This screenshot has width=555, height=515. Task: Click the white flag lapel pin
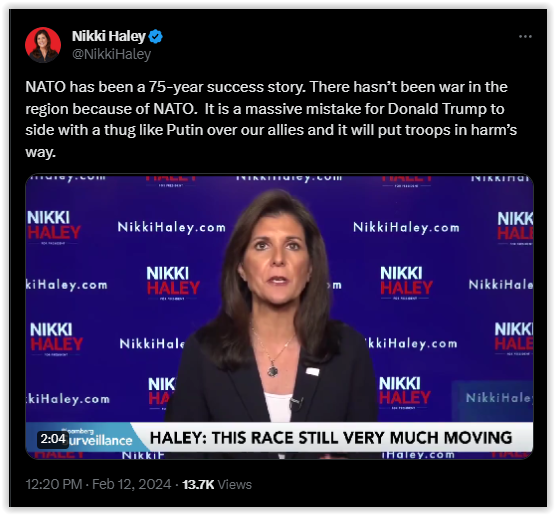click(x=313, y=371)
